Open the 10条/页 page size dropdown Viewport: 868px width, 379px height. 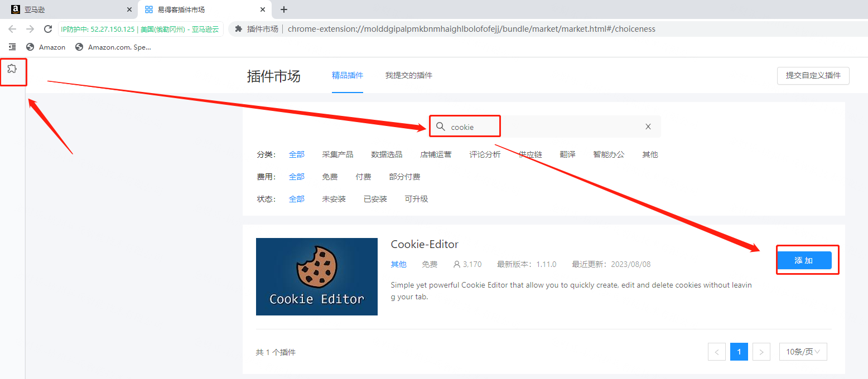[803, 352]
